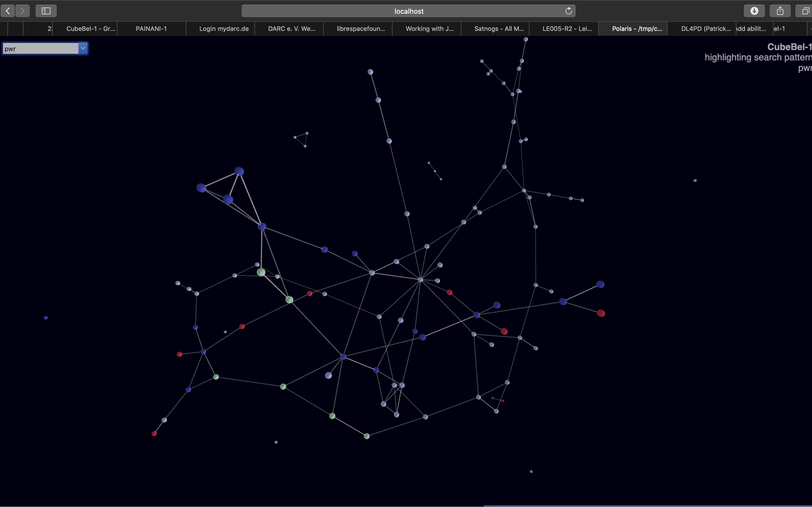Open the DARC e. V. We... tab
This screenshot has height=507, width=812.
pos(292,29)
